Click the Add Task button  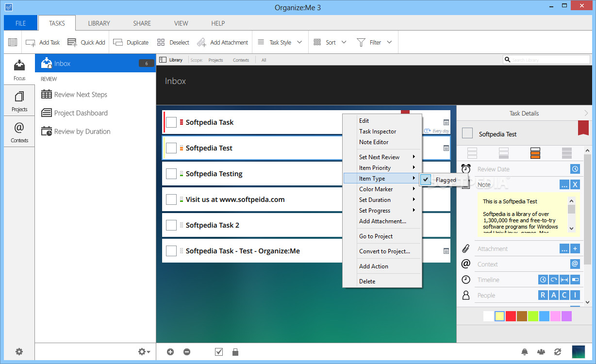click(x=43, y=42)
